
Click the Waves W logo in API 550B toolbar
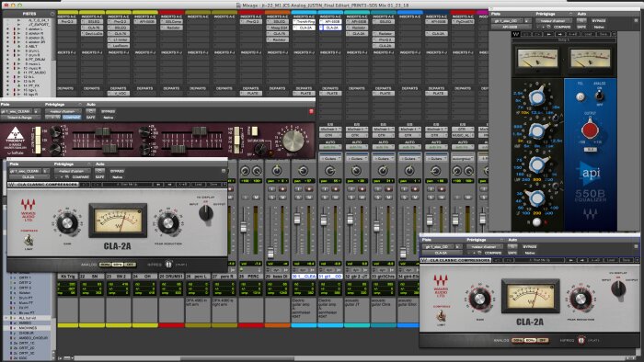(516, 34)
